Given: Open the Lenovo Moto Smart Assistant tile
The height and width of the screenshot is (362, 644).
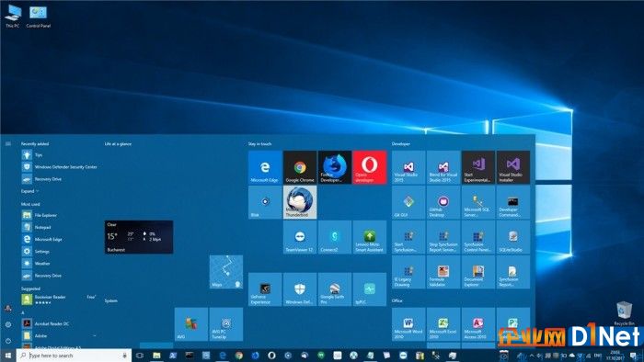Looking at the screenshot, I should [369, 237].
